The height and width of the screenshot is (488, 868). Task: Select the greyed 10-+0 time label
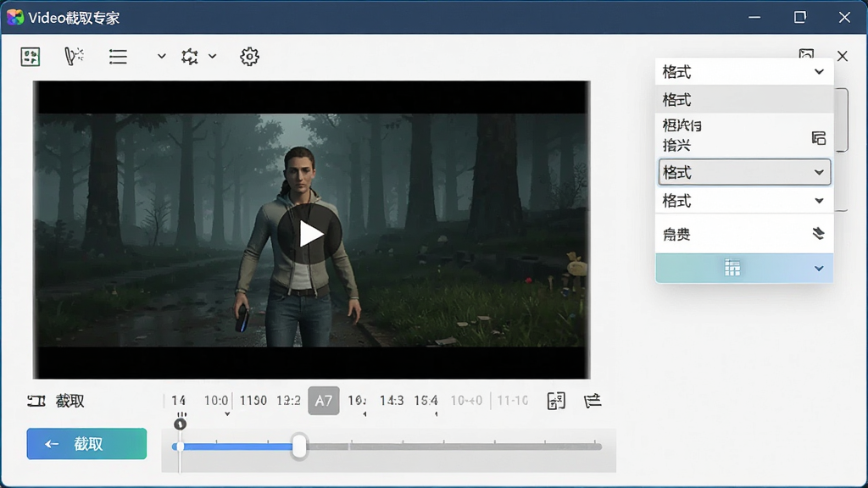466,401
